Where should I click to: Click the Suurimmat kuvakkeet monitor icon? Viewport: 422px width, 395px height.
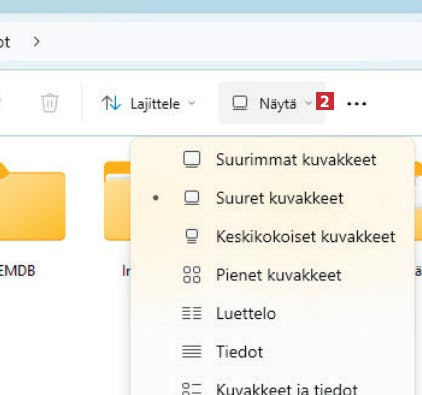pyautogui.click(x=192, y=159)
